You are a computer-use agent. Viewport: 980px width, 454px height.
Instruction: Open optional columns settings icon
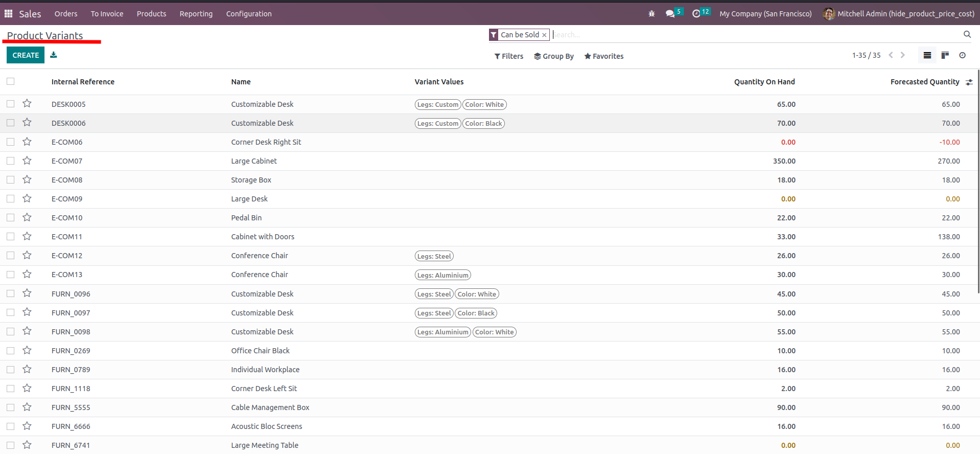[969, 82]
